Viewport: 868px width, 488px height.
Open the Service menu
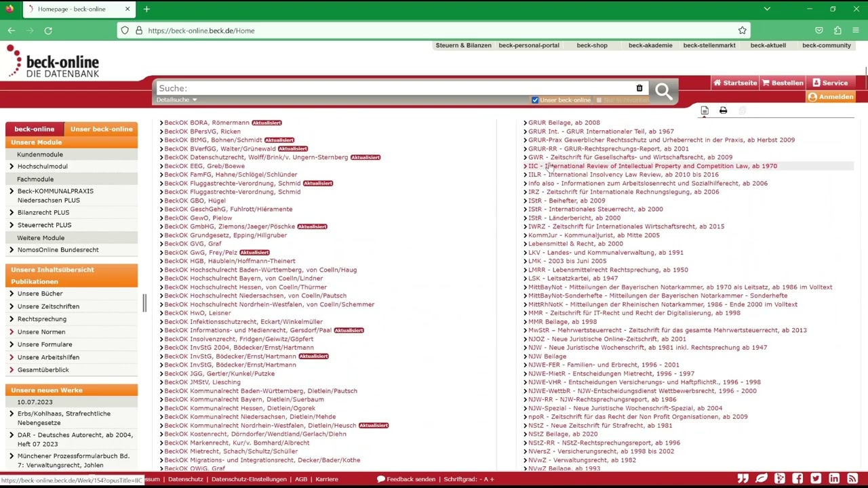830,83
